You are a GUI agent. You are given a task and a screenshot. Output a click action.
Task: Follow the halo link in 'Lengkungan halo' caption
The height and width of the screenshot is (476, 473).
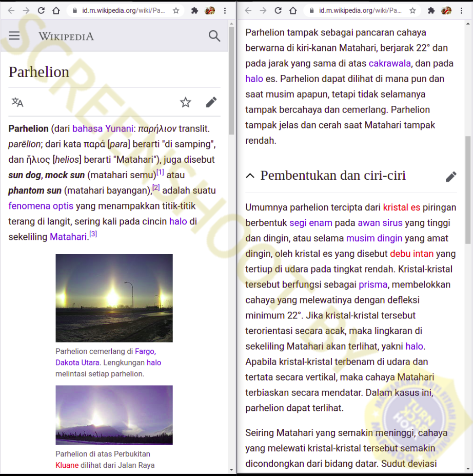pyautogui.click(x=154, y=363)
